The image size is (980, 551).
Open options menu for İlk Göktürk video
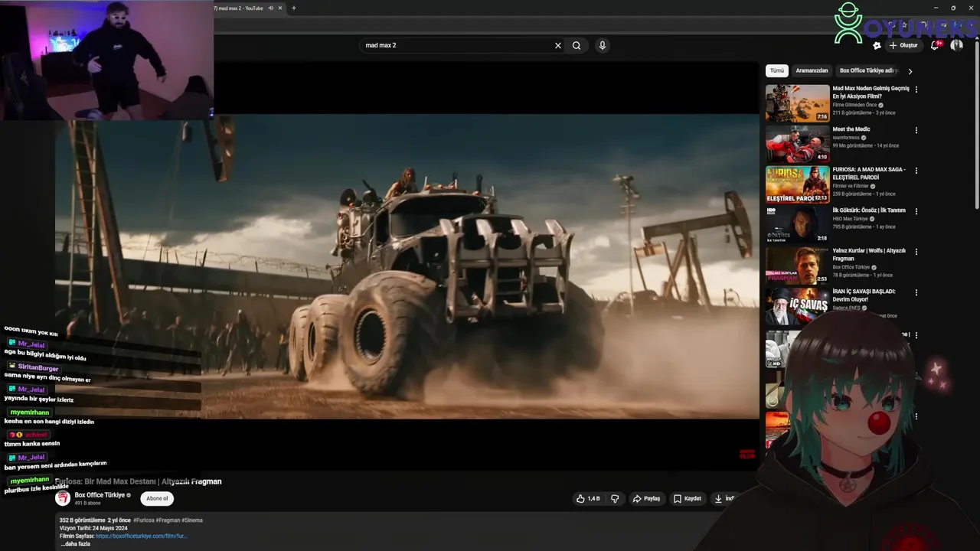tap(916, 211)
